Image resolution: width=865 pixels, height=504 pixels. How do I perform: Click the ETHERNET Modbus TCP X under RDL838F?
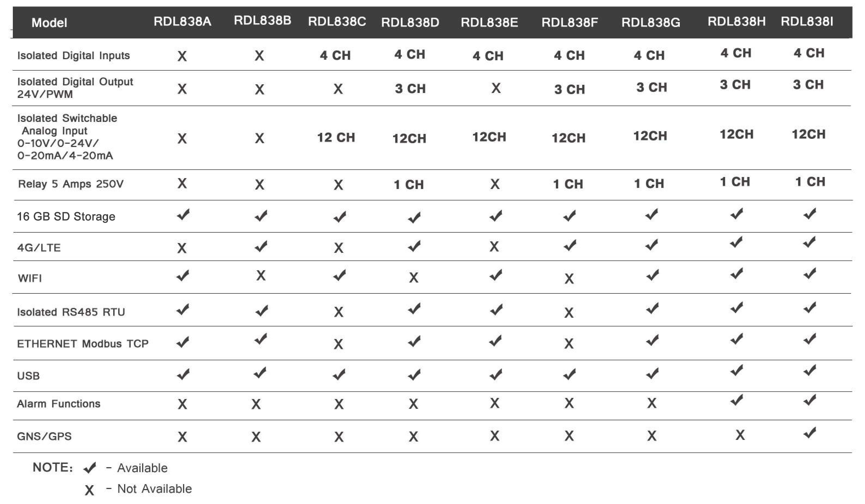pyautogui.click(x=569, y=343)
